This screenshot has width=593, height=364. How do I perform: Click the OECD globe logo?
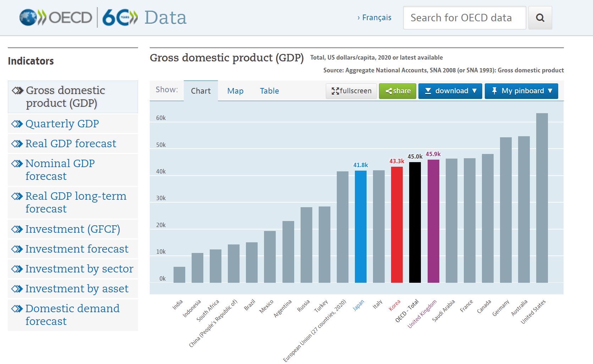pyautogui.click(x=28, y=17)
